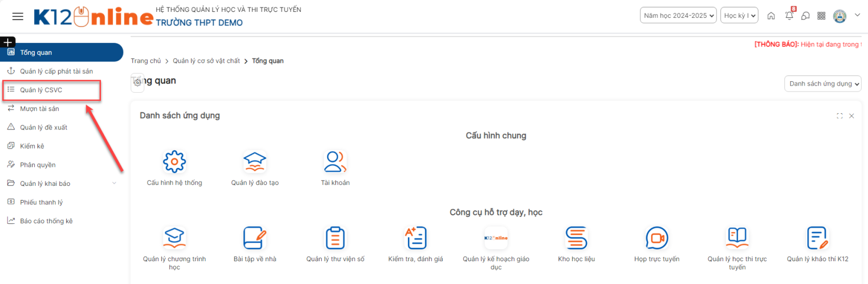
Task: Open the Năm học 2024-2025 dropdown
Action: tap(678, 16)
